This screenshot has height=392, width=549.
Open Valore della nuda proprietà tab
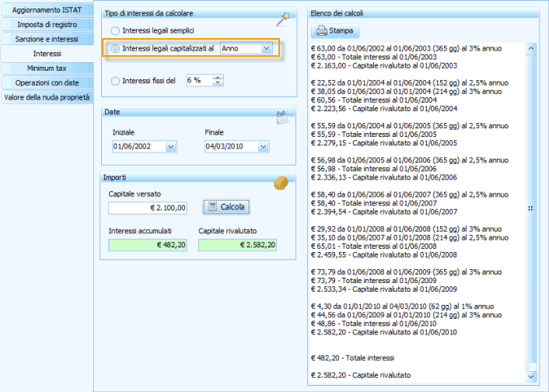click(47, 97)
